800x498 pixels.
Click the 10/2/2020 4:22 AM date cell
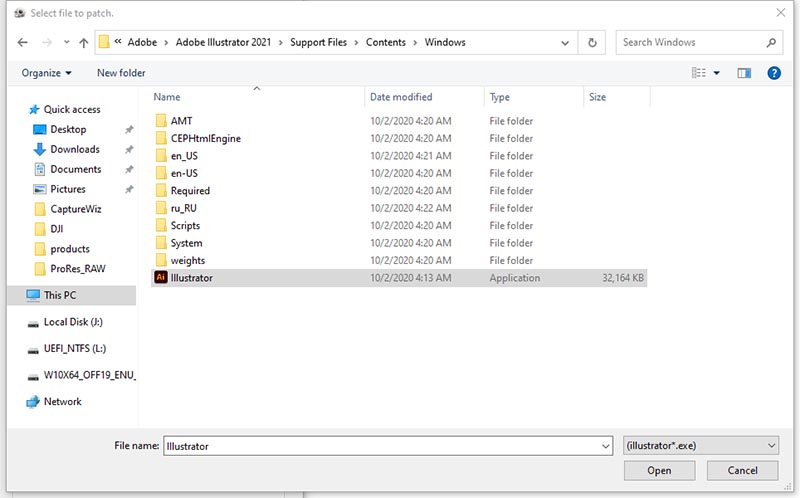411,208
